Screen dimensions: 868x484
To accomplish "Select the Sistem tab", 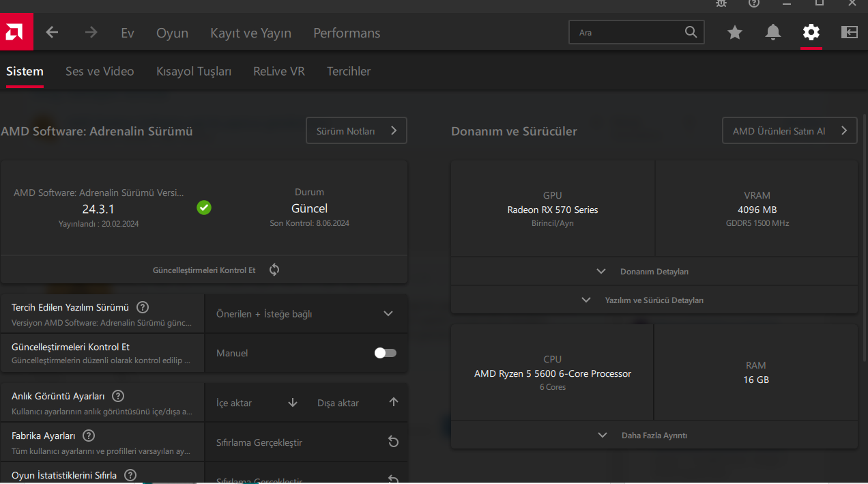I will (x=25, y=71).
